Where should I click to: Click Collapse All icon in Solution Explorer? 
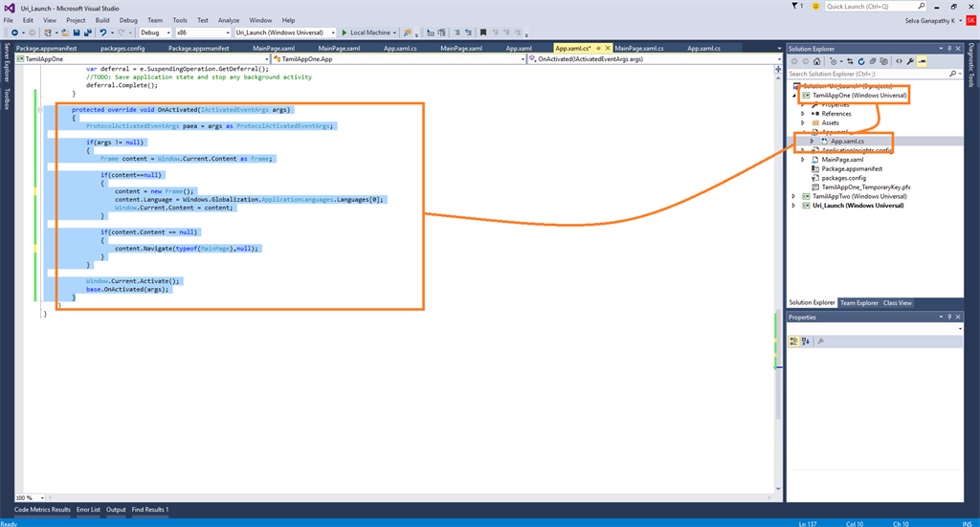(873, 61)
